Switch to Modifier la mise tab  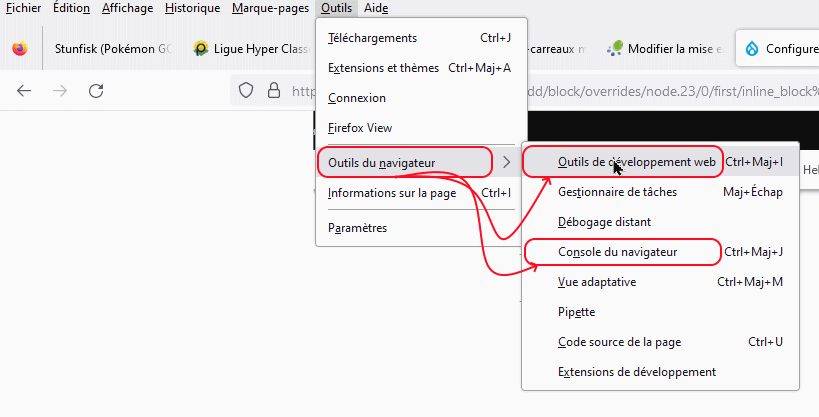point(666,49)
